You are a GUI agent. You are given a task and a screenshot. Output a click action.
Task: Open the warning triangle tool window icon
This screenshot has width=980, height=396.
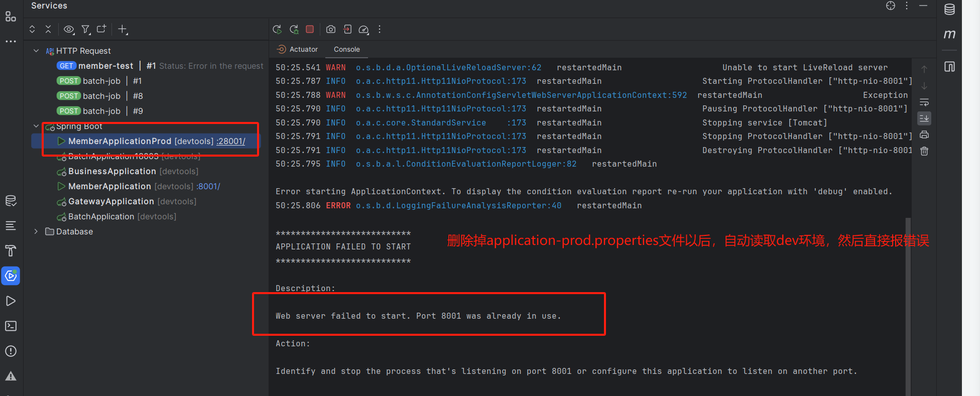[x=11, y=376]
